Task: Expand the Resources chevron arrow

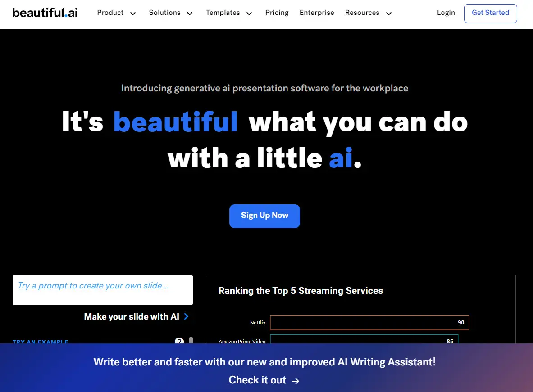Action: (389, 14)
